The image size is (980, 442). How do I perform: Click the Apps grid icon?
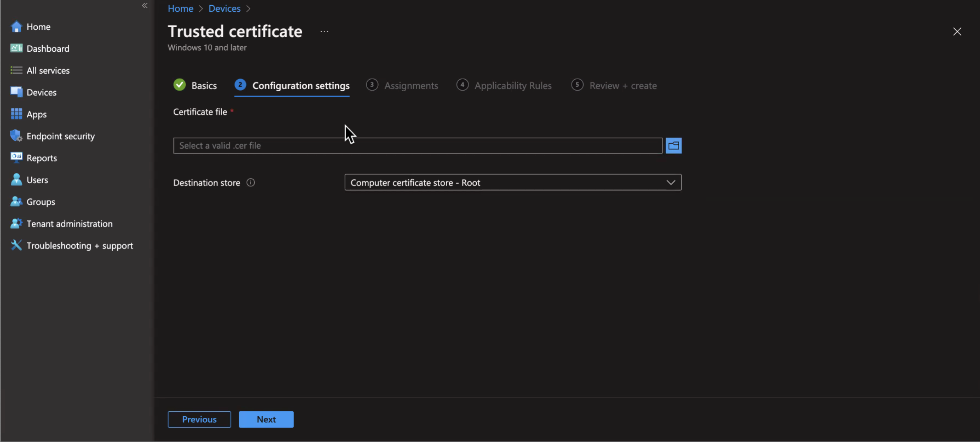[16, 114]
